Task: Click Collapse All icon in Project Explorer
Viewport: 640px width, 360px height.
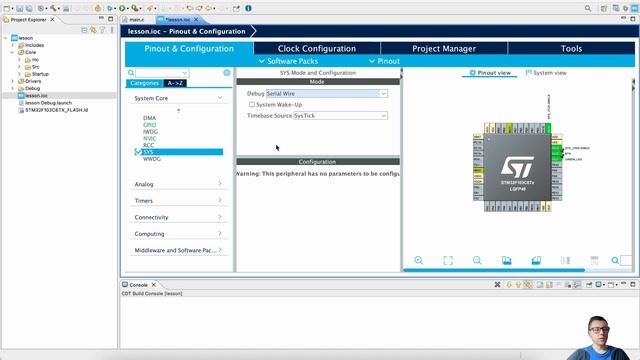Action: pyautogui.click(x=84, y=30)
